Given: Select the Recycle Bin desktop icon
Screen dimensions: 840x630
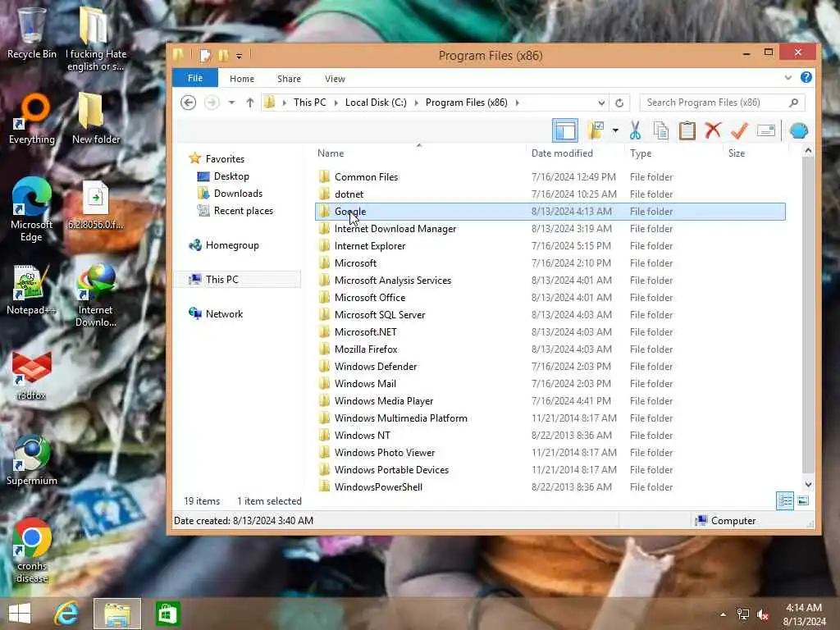Looking at the screenshot, I should [31, 33].
